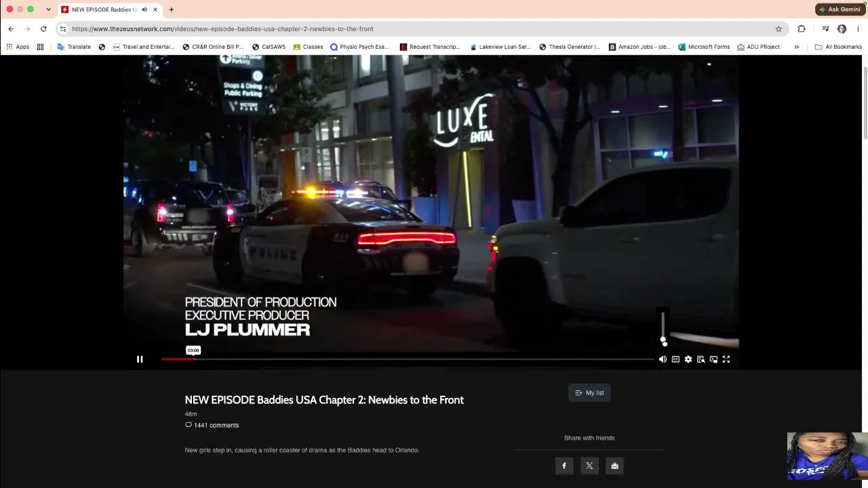Image resolution: width=868 pixels, height=488 pixels.
Task: Go forward in browser history
Action: pyautogui.click(x=27, y=28)
